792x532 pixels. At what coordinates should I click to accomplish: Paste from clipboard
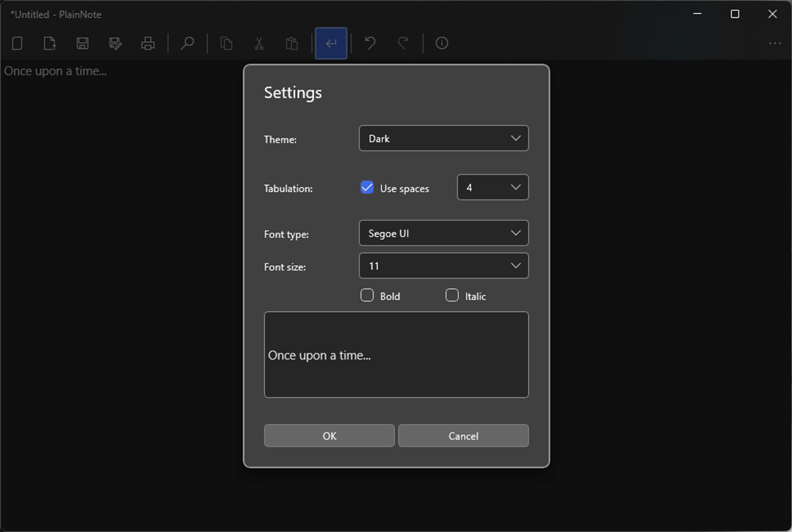click(292, 43)
